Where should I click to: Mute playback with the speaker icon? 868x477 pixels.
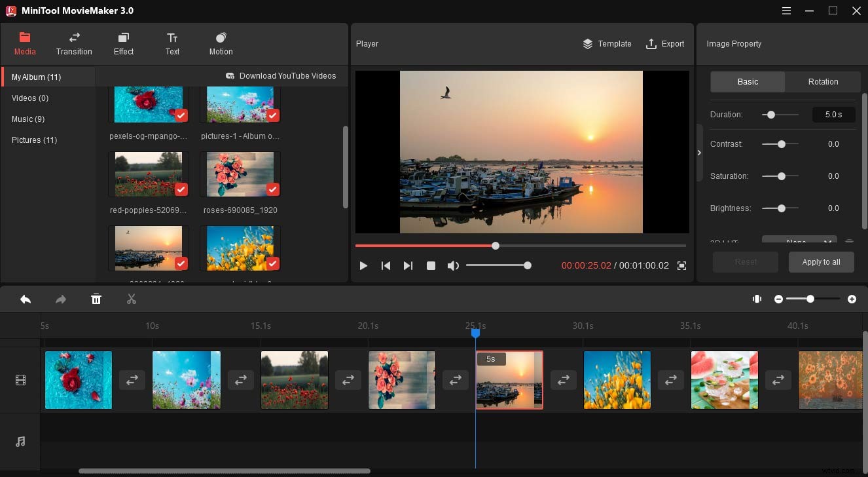(453, 265)
